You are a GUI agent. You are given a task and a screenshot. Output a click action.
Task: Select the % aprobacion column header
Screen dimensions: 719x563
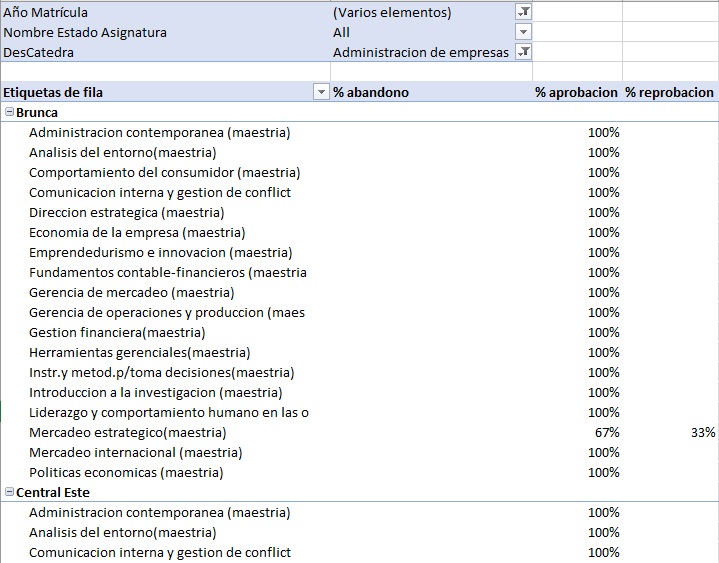coord(575,92)
